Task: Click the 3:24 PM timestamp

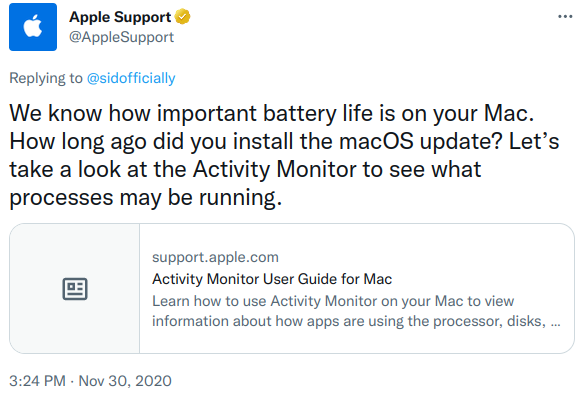Action: tap(37, 381)
